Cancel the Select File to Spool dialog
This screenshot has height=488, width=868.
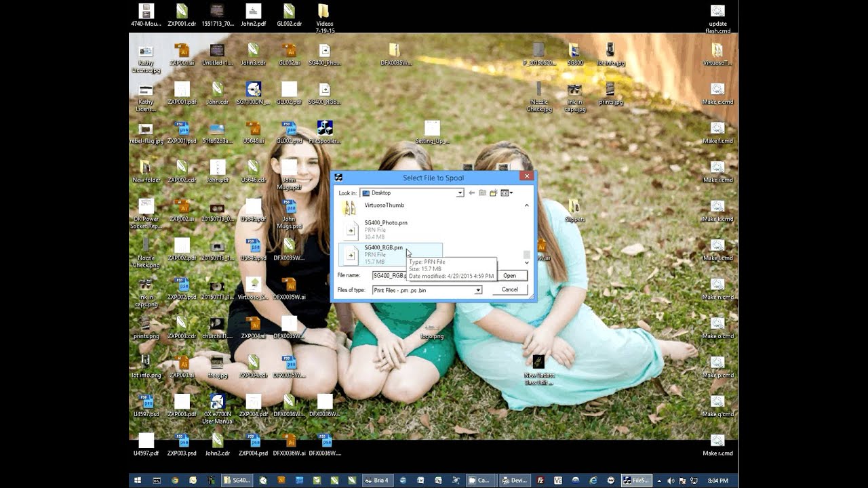tap(509, 289)
